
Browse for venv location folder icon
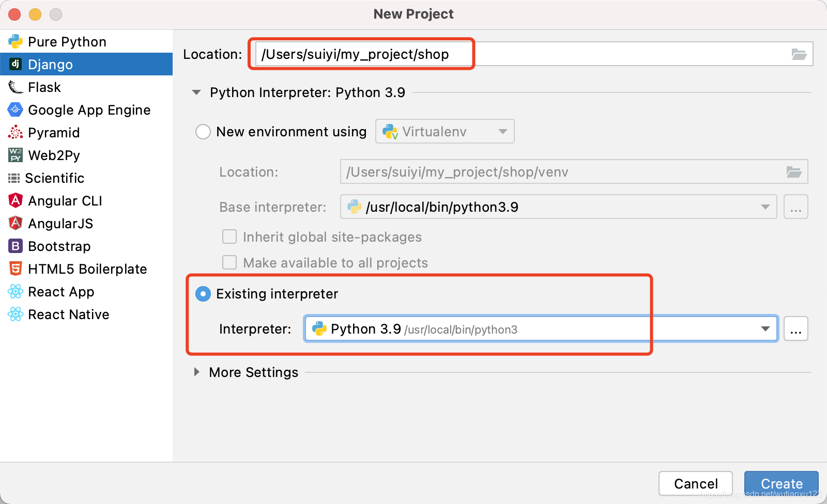(794, 172)
